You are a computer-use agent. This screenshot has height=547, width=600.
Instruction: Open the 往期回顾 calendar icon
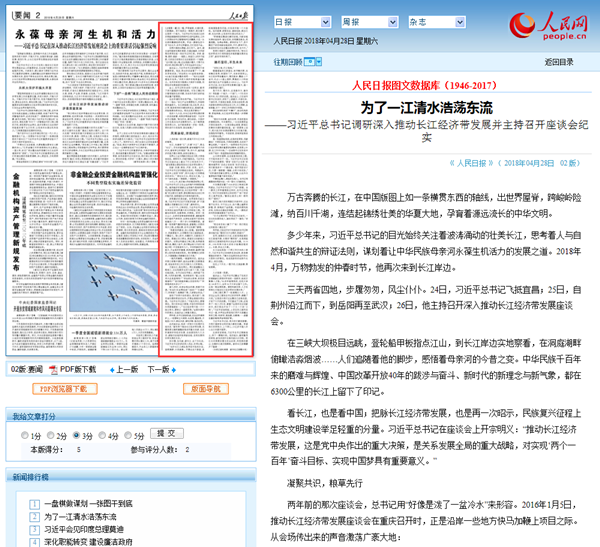point(310,62)
